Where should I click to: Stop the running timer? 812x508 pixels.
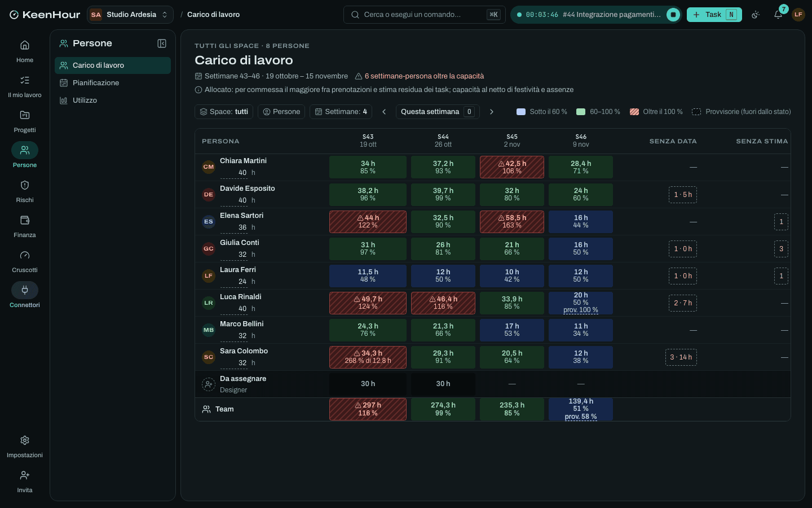673,15
